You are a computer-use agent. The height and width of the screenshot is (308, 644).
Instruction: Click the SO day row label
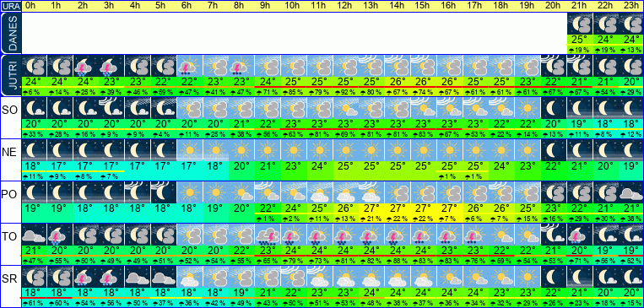coord(10,117)
